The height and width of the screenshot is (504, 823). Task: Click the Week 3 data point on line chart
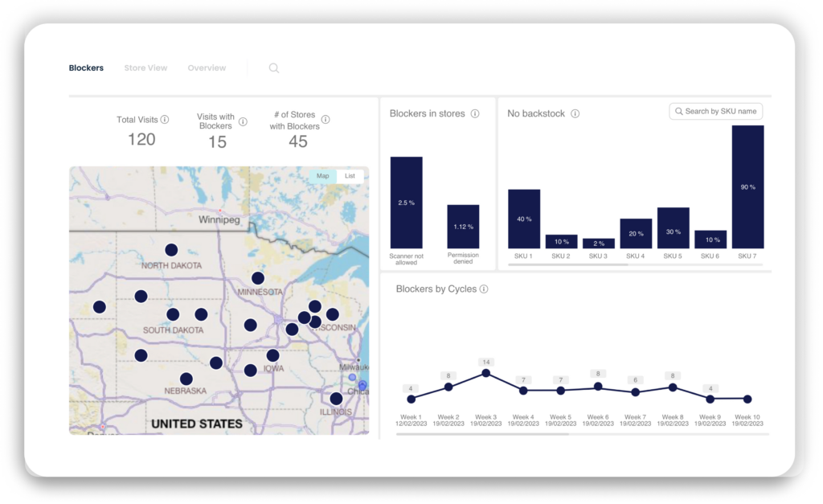(x=485, y=373)
